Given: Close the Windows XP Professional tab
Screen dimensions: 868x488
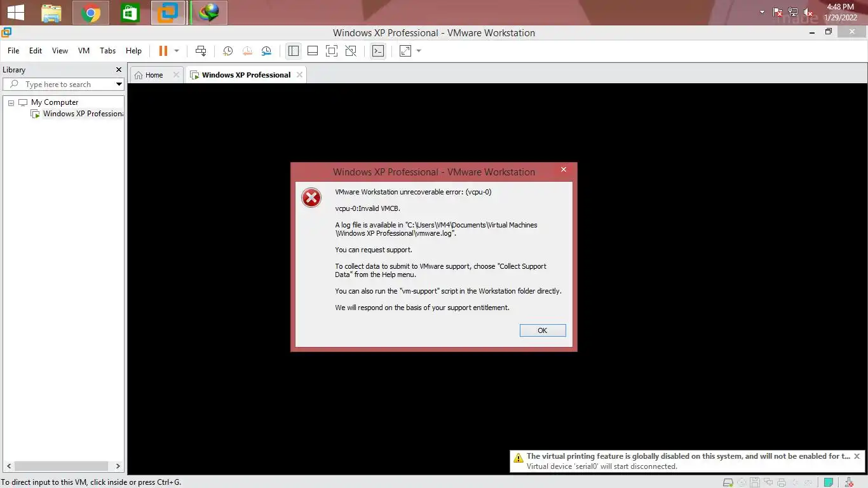Looking at the screenshot, I should [299, 75].
